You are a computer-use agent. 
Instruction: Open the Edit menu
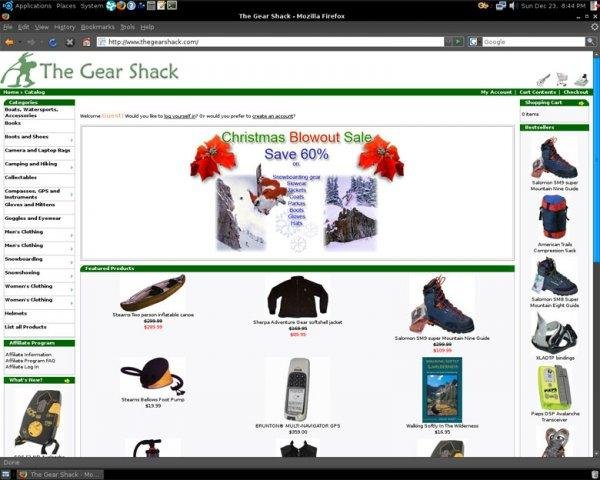pyautogui.click(x=24, y=27)
